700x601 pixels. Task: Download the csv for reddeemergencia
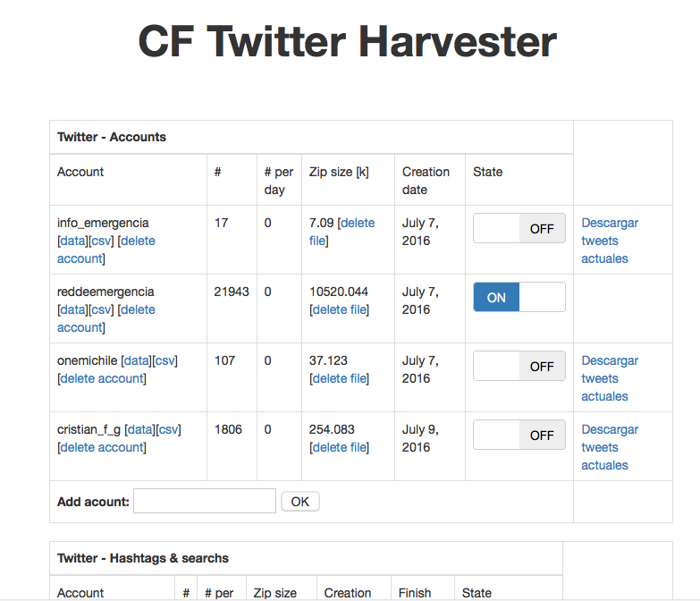pos(102,309)
